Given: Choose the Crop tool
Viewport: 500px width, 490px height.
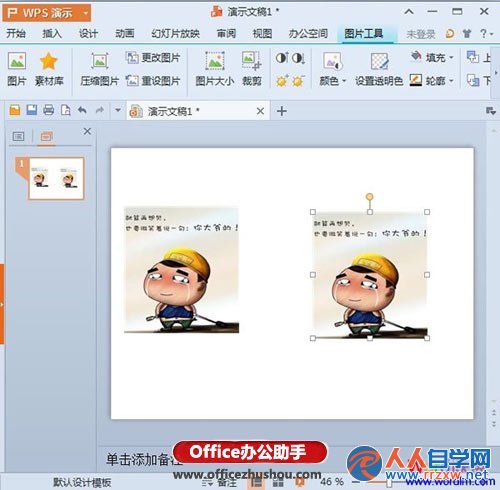Looking at the screenshot, I should tap(252, 61).
